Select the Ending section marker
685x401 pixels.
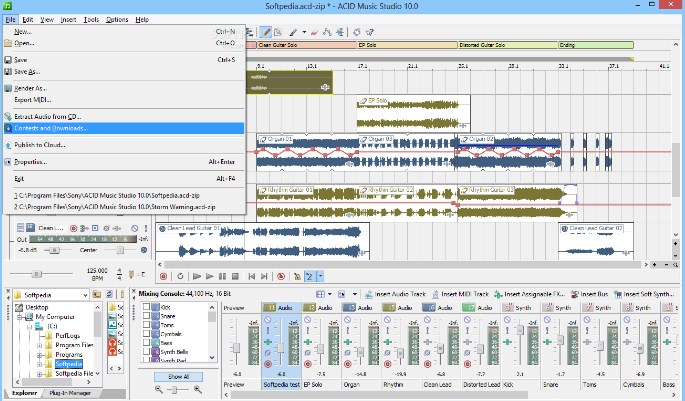coord(596,45)
